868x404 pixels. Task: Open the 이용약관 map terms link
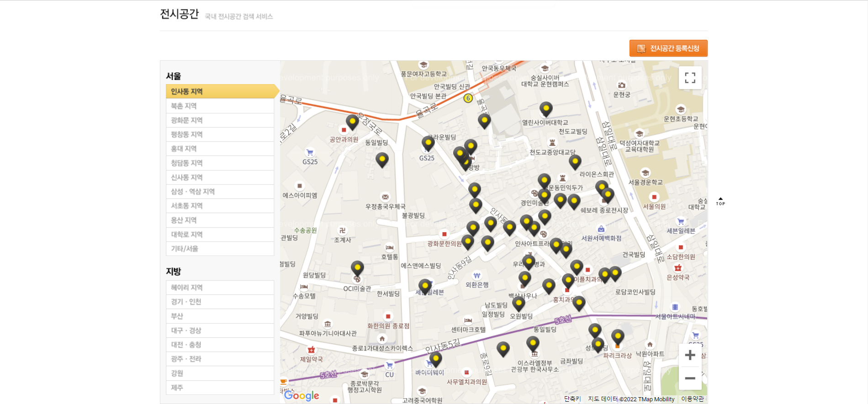point(693,399)
